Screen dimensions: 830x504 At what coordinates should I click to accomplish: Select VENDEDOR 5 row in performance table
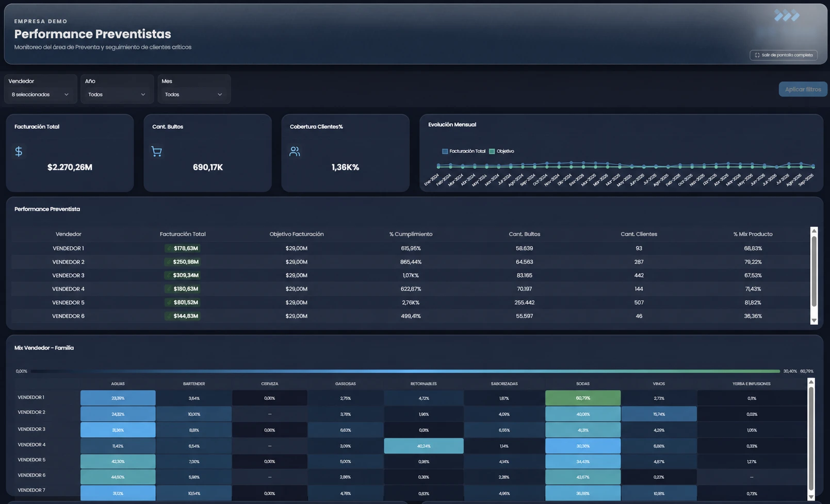pos(411,303)
